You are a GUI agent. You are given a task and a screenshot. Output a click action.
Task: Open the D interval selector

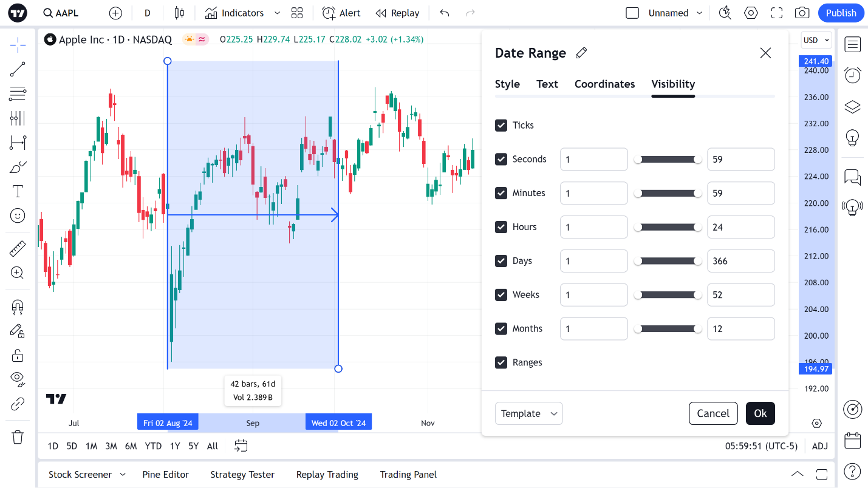(148, 13)
